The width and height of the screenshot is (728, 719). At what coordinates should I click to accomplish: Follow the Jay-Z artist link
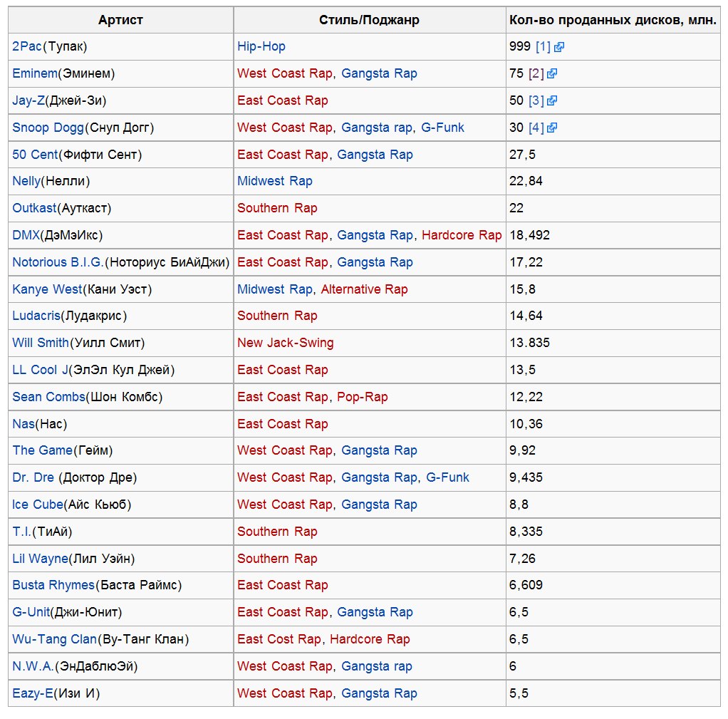point(28,100)
